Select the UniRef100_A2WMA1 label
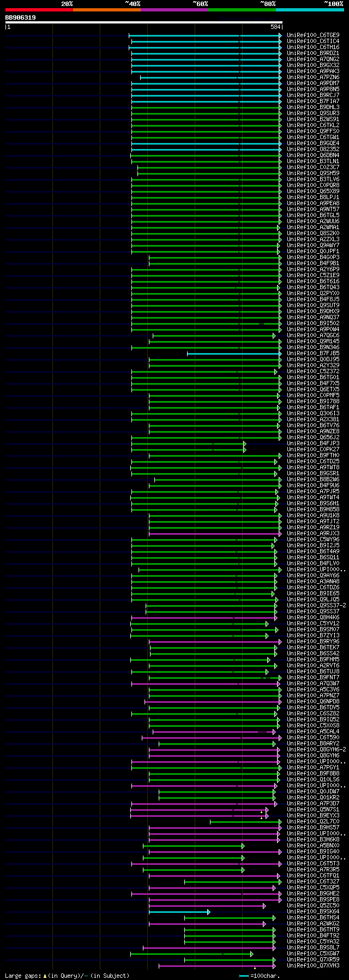The width and height of the screenshot is (349, 980). 313,227
